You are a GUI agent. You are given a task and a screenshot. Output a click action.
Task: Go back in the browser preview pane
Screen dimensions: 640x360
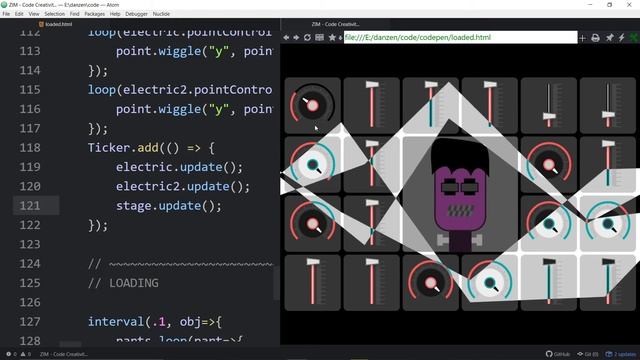pos(286,38)
